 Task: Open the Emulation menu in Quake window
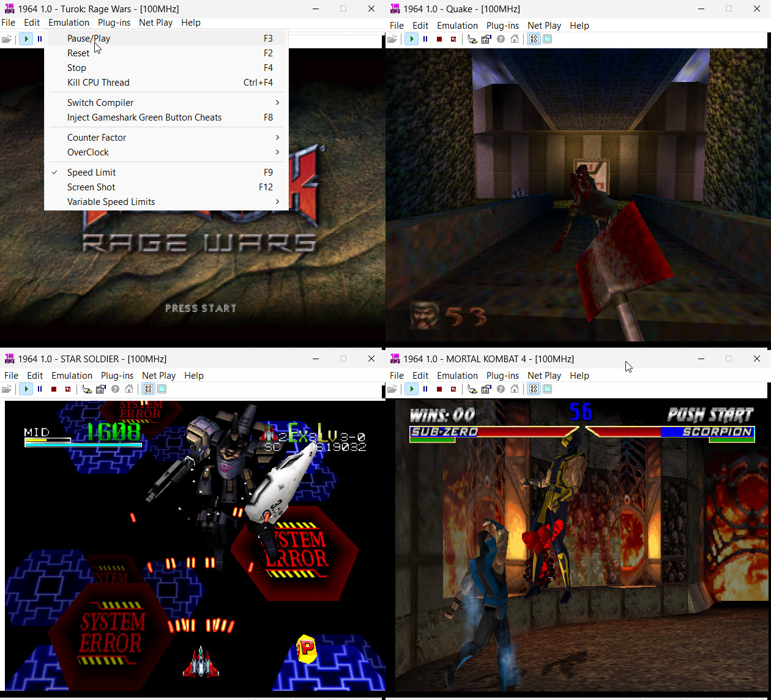coord(457,26)
